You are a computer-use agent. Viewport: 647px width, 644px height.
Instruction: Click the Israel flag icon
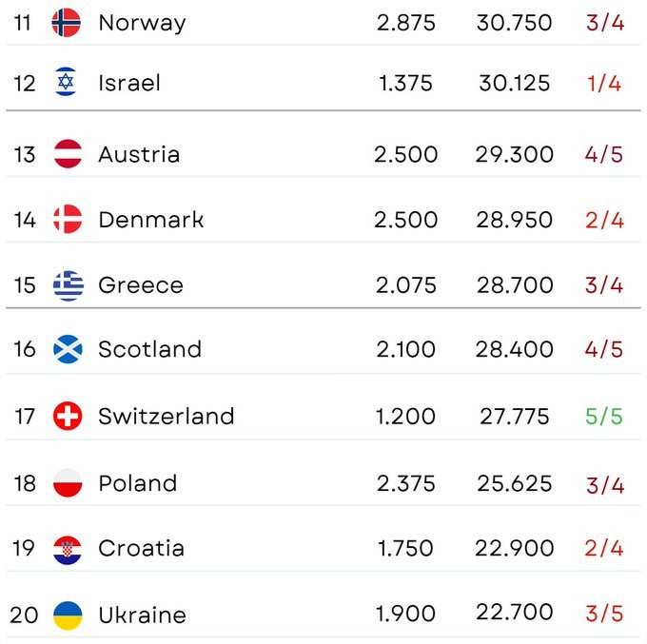(x=67, y=83)
